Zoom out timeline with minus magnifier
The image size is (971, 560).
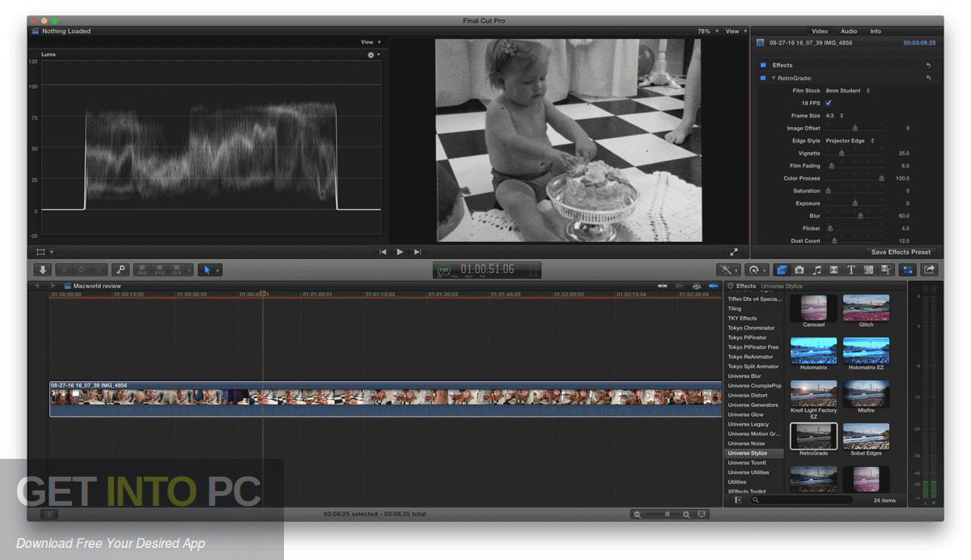(x=638, y=515)
